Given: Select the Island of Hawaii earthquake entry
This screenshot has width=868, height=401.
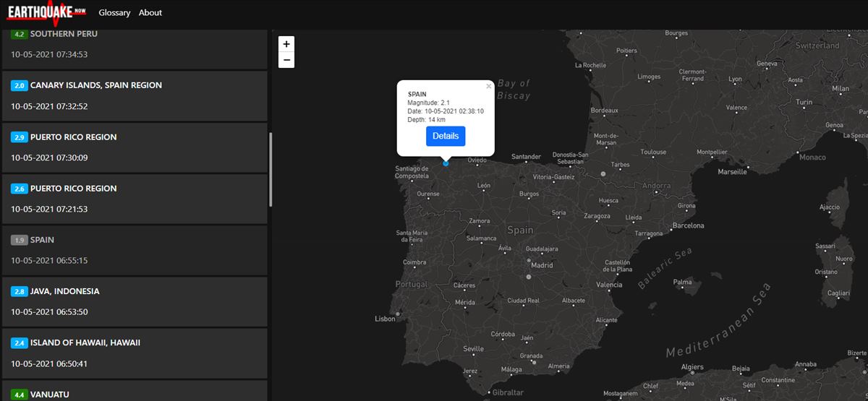Looking at the screenshot, I should (x=134, y=353).
